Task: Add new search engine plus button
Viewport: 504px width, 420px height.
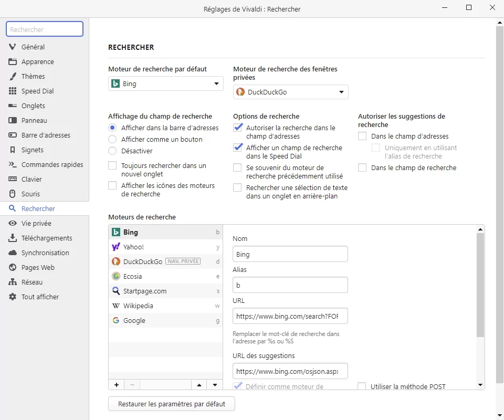Action: point(117,385)
